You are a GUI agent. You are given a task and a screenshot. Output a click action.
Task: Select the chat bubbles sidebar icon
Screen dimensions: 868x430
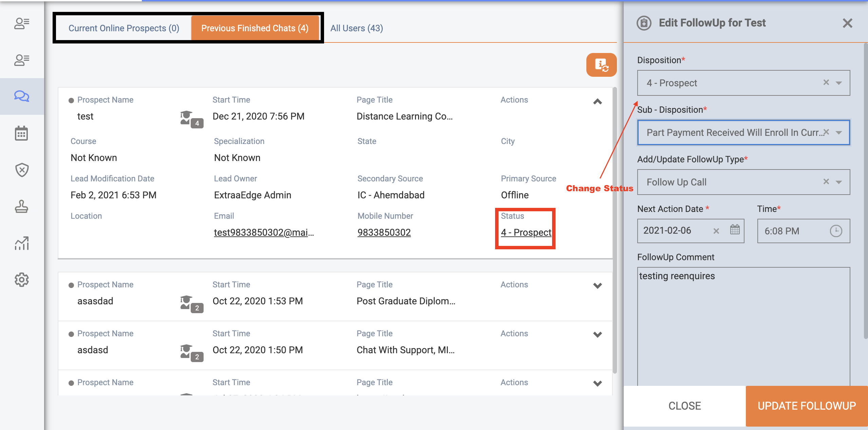[x=22, y=96]
